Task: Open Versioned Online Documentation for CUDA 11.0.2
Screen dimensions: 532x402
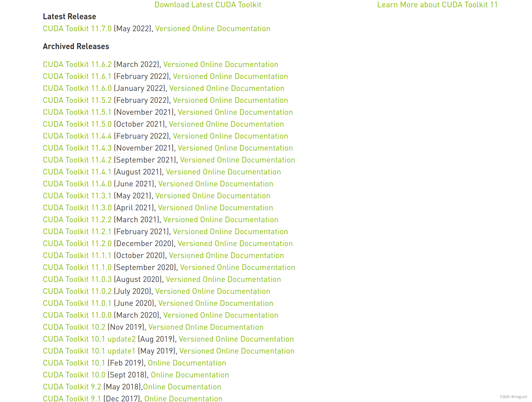Action: point(213,291)
